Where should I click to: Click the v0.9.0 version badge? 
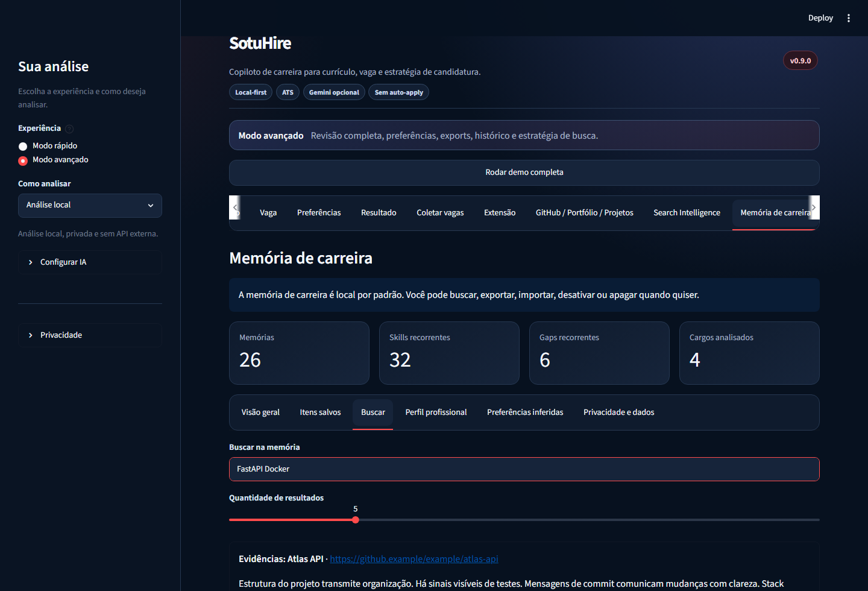point(800,60)
